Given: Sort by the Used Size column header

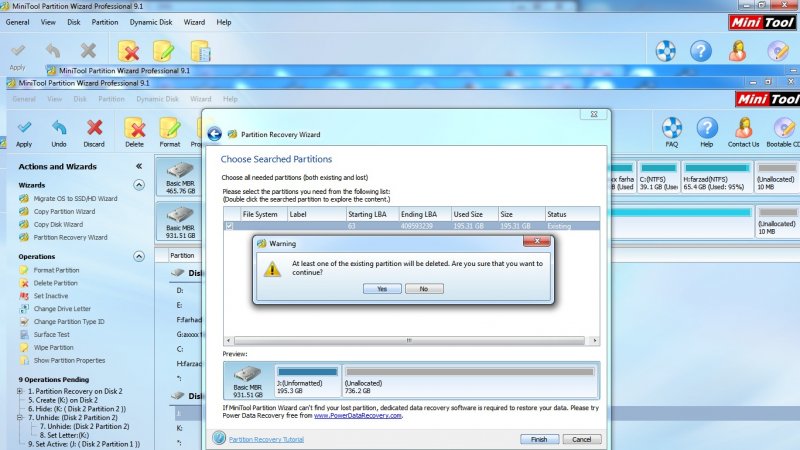Looking at the screenshot, I should [474, 214].
